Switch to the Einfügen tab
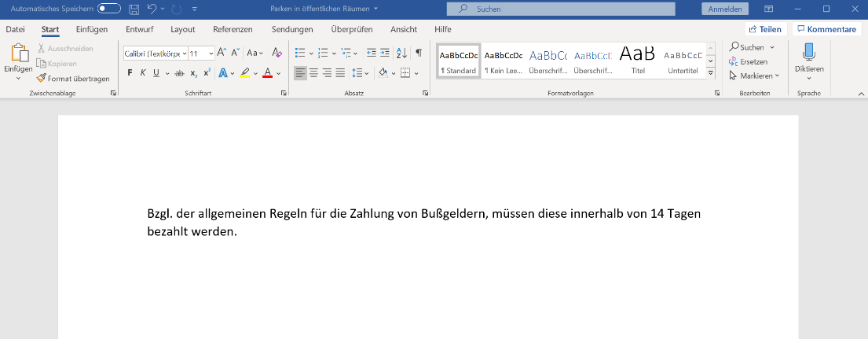 (x=92, y=29)
